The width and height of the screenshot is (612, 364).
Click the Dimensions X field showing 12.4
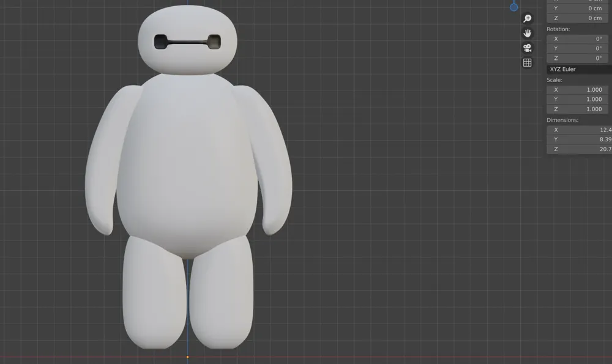pyautogui.click(x=579, y=130)
